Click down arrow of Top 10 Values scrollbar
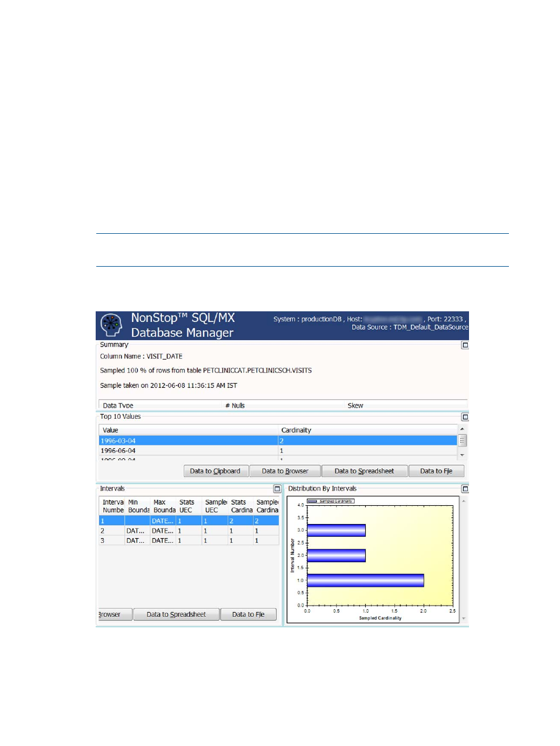 pyautogui.click(x=462, y=455)
